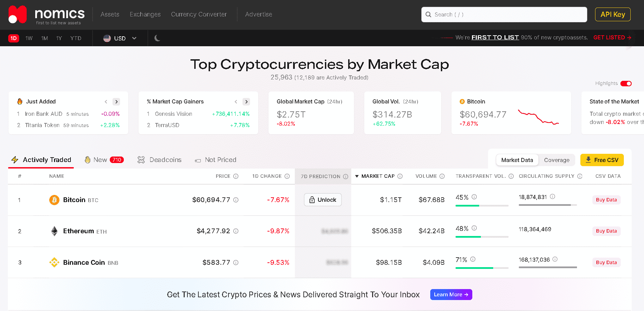The width and height of the screenshot is (644, 311).
Task: Open the USD currency dropdown
Action: coord(120,38)
